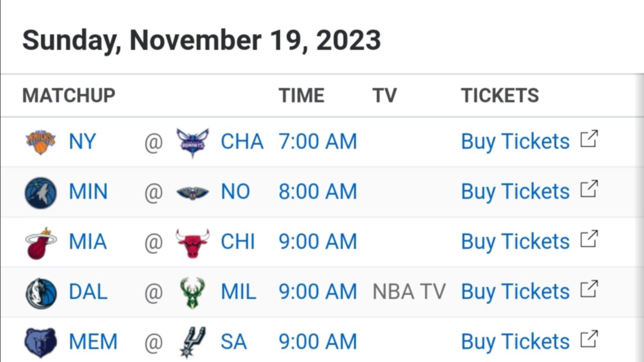This screenshot has height=362, width=644.
Task: Open the MEM team name link
Action: pos(93,342)
